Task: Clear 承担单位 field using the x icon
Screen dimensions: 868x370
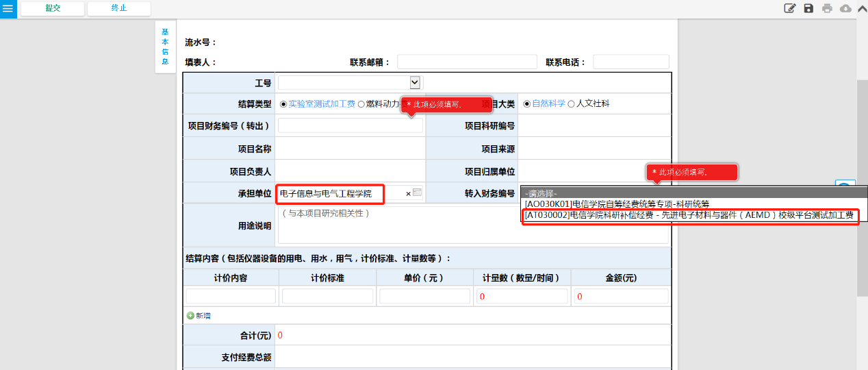Action: tap(409, 194)
